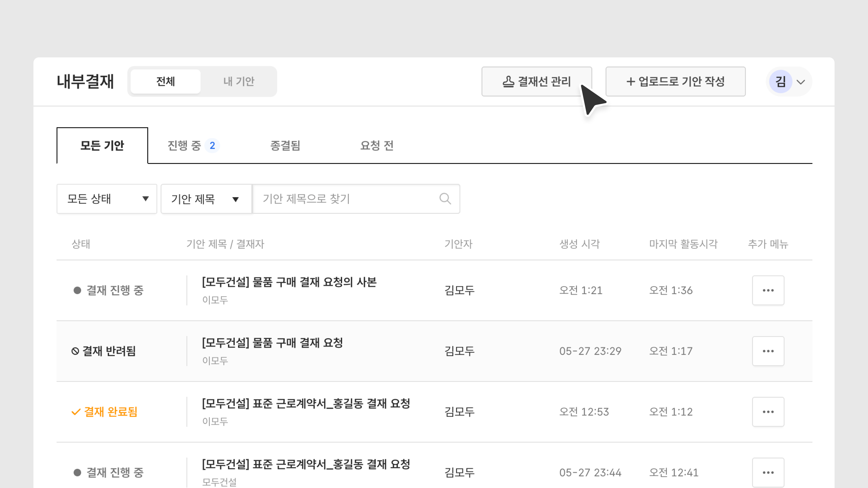Open more menu for completed 근로계약서 row

[x=768, y=412]
